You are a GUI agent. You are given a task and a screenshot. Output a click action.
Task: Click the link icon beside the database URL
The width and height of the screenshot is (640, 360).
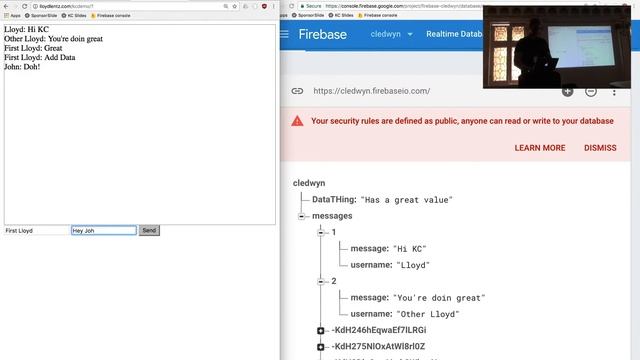click(297, 91)
